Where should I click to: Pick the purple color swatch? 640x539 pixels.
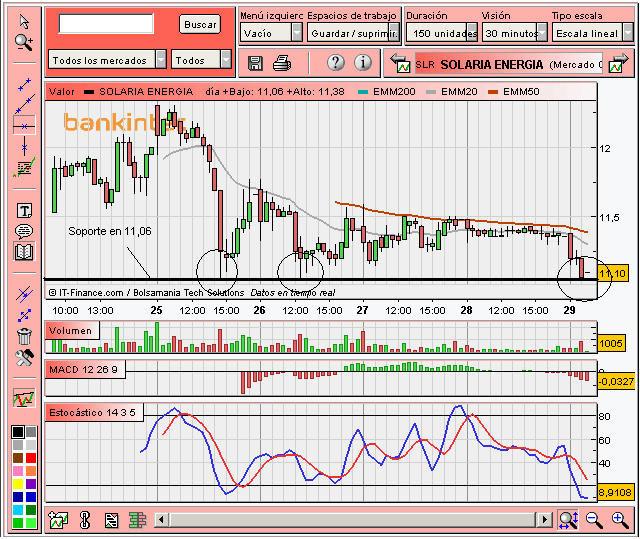(31, 484)
